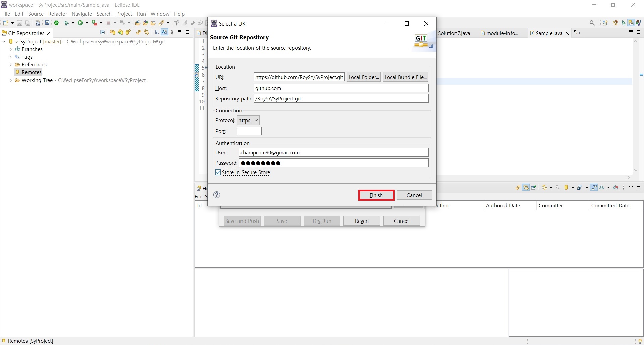Click the Port input field

tap(249, 131)
